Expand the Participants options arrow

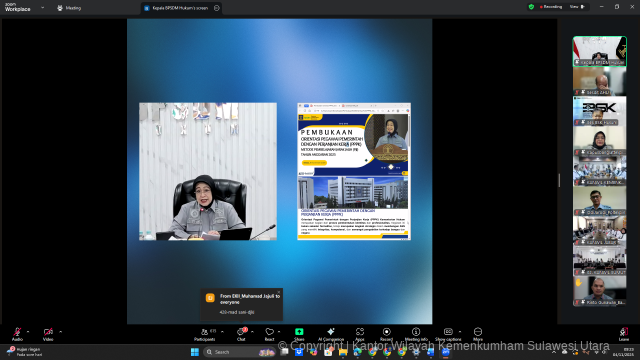[x=222, y=332]
